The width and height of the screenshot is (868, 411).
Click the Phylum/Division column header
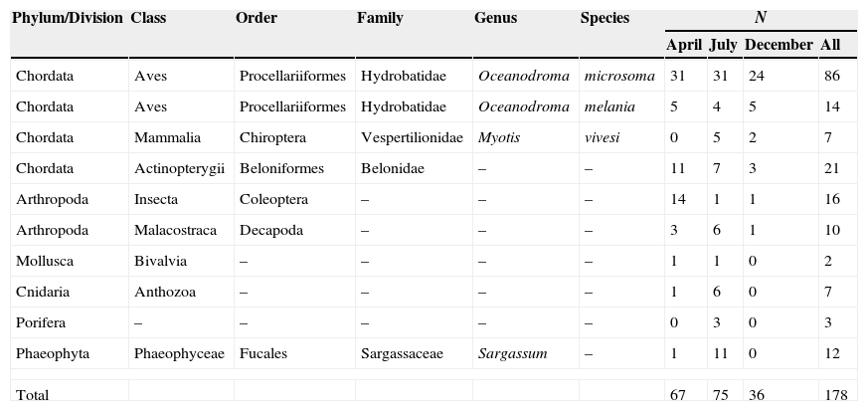(x=68, y=18)
